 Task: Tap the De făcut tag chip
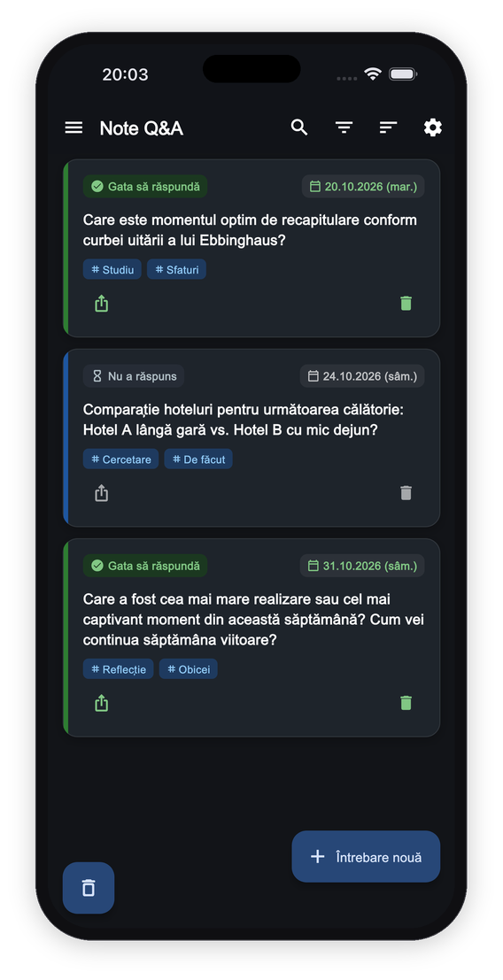[198, 459]
